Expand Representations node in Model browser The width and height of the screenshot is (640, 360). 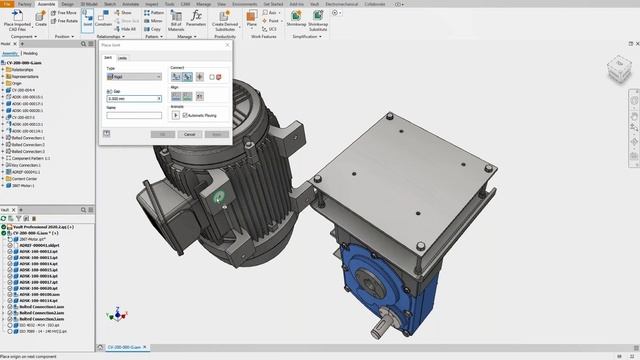pyautogui.click(x=3, y=77)
